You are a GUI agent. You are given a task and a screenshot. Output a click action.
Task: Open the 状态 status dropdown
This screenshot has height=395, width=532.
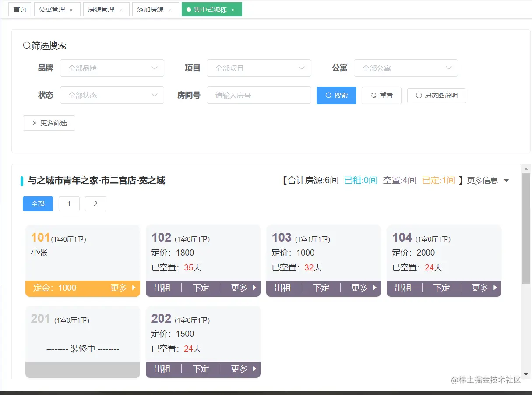112,95
